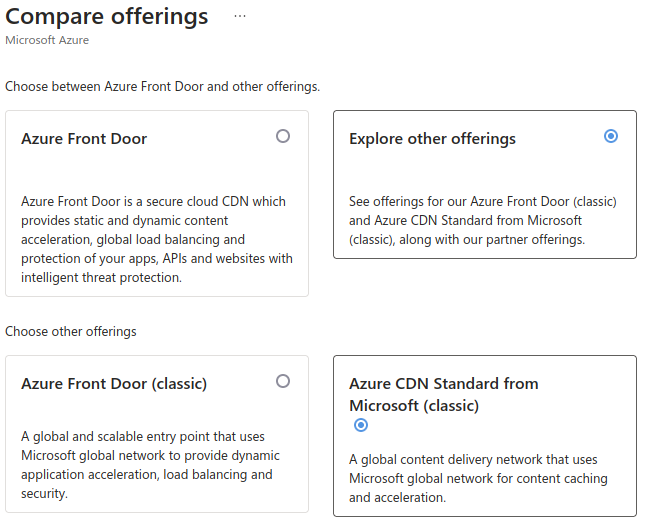Select Azure CDN Standard from Microsoft radio
This screenshot has width=660, height=526.
pos(361,425)
